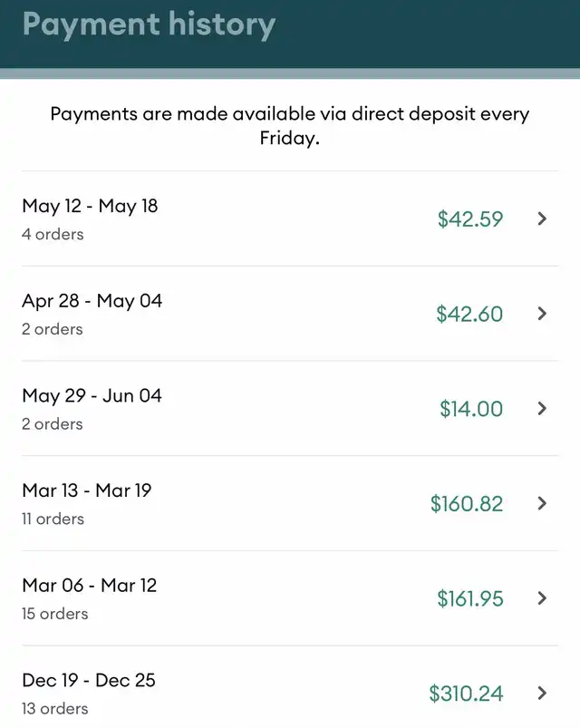Select the Mar 06 - Mar 12 date label
Image resolution: width=580 pixels, height=728 pixels.
tap(89, 585)
